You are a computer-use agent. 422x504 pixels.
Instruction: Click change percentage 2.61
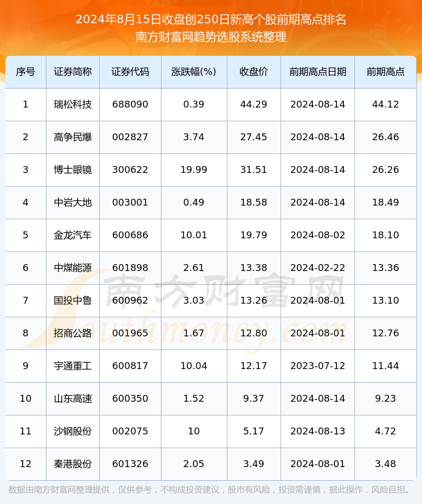click(194, 268)
